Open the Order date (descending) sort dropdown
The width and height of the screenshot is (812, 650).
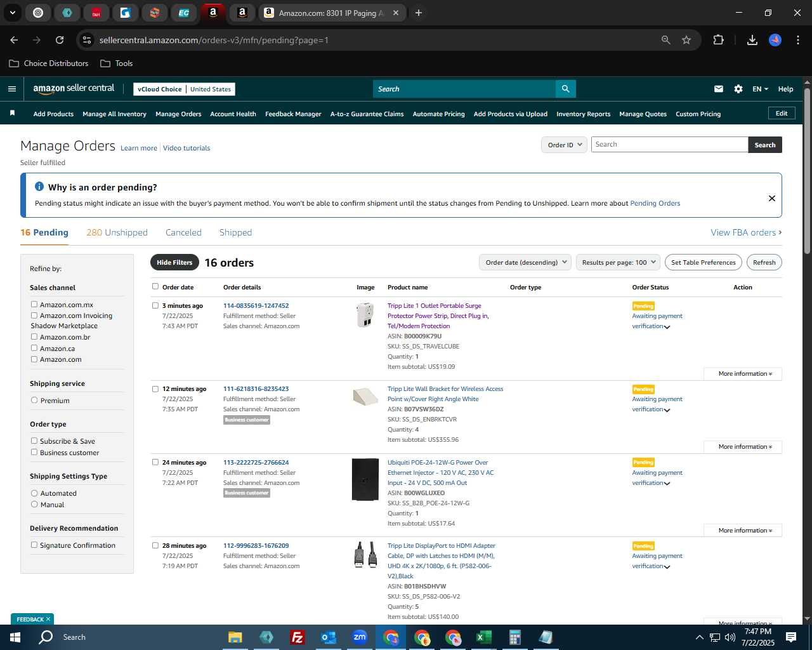point(525,262)
